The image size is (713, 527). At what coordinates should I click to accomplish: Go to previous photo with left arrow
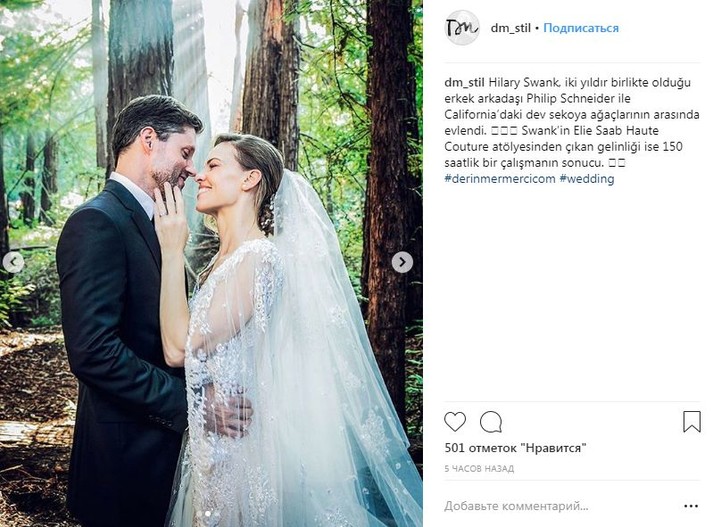tap(14, 262)
